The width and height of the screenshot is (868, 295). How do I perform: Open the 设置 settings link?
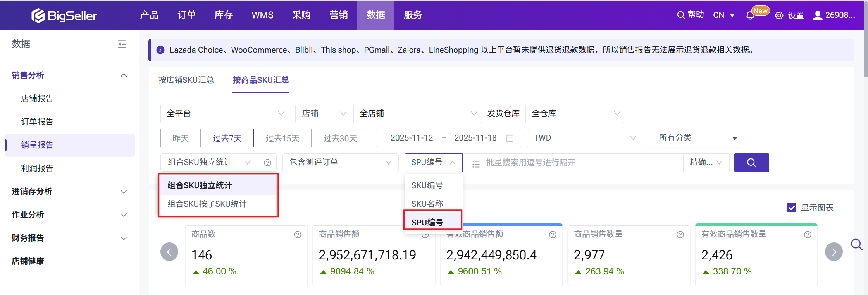point(790,15)
